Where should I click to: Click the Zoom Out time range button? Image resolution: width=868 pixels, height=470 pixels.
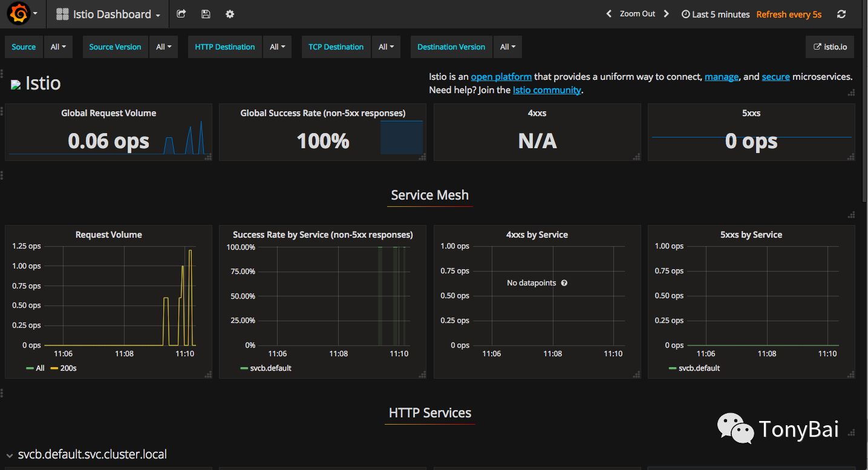[638, 14]
